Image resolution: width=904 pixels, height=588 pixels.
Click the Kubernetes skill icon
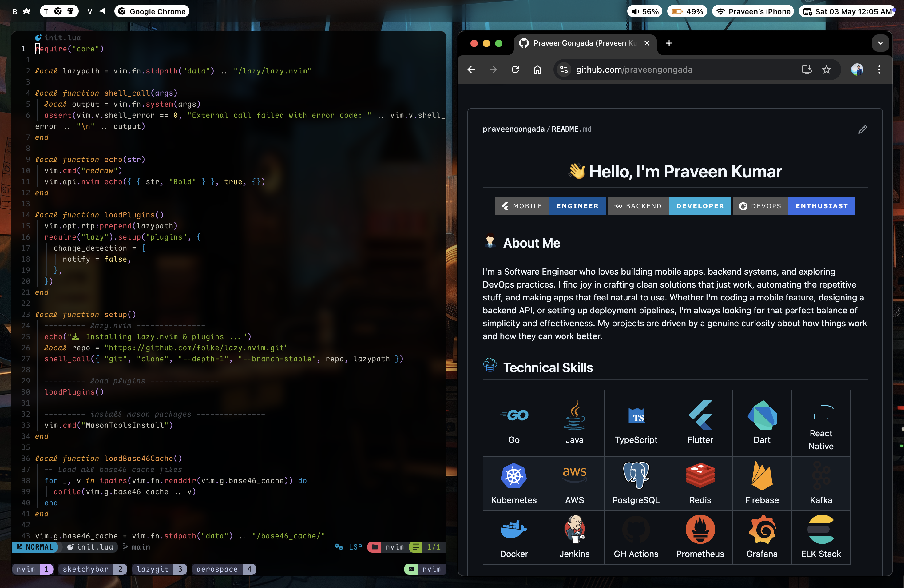click(514, 475)
